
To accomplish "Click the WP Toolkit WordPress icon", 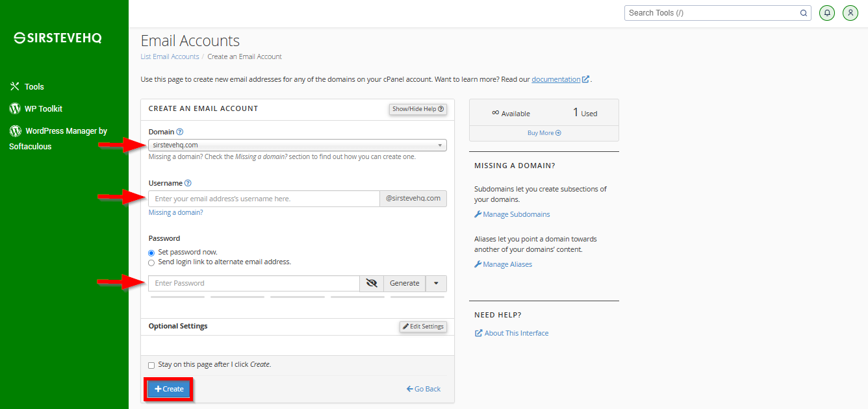I will click(x=15, y=108).
